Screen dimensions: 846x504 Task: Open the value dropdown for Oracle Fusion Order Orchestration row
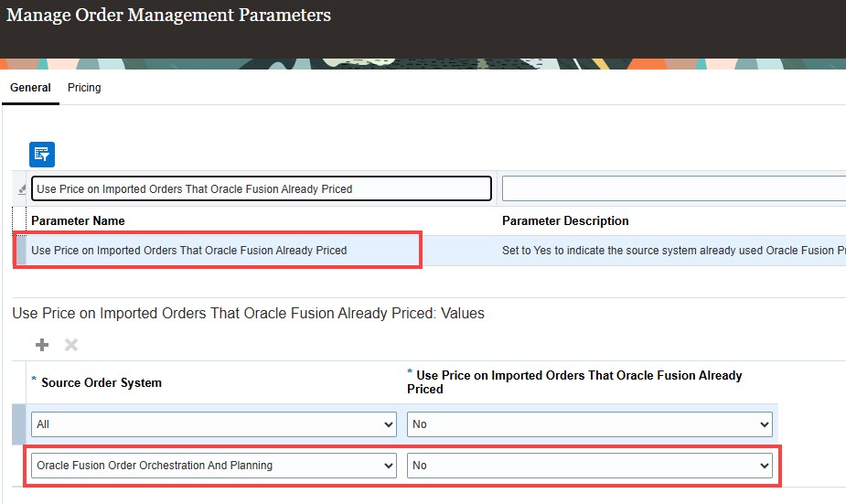(590, 466)
